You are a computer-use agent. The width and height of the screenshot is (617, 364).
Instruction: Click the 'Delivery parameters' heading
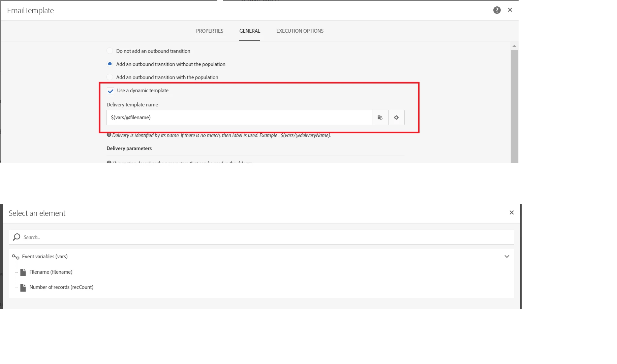pos(129,148)
